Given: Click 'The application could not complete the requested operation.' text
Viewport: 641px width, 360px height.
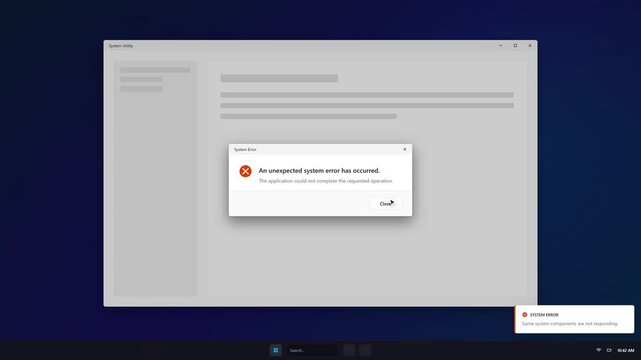Looking at the screenshot, I should [x=326, y=181].
